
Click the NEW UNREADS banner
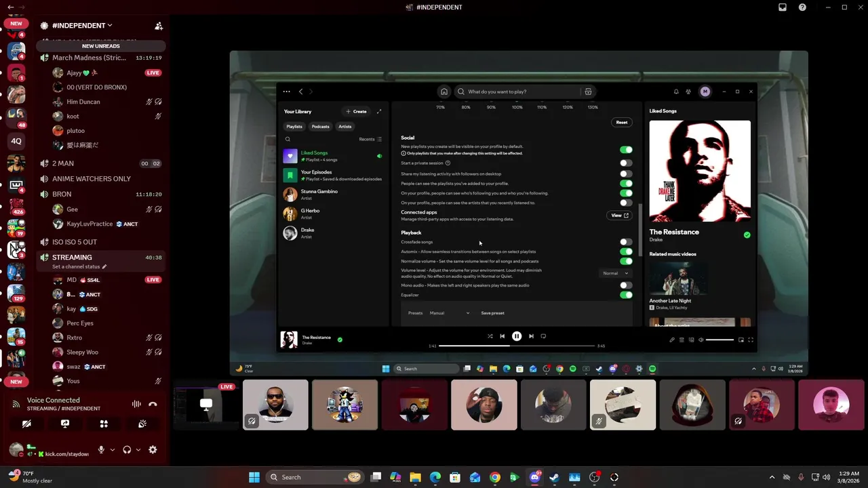pos(100,46)
